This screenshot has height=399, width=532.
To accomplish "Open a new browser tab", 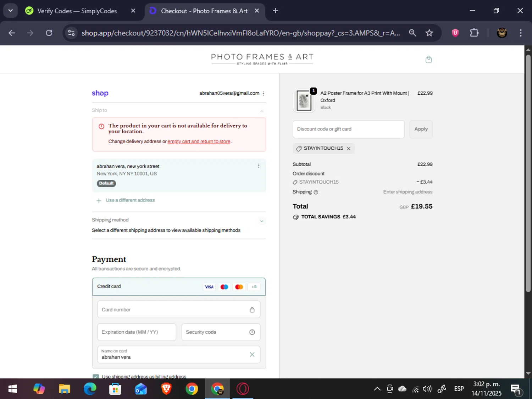I will (x=275, y=11).
